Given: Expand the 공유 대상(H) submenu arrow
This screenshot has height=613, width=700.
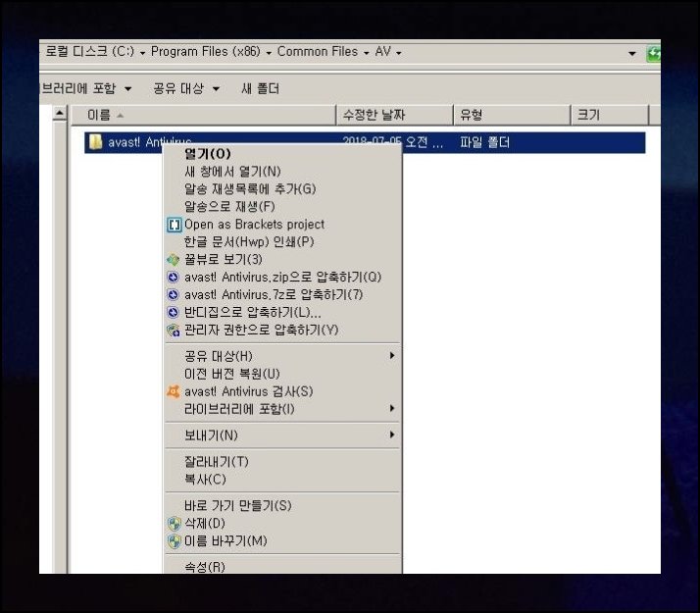Looking at the screenshot, I should tap(392, 355).
